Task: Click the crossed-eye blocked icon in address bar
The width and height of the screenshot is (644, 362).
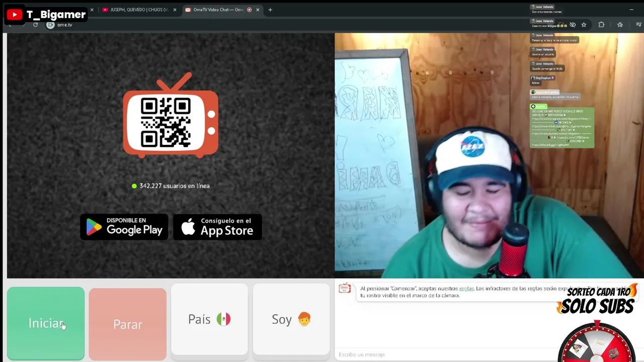Action: 573,25
